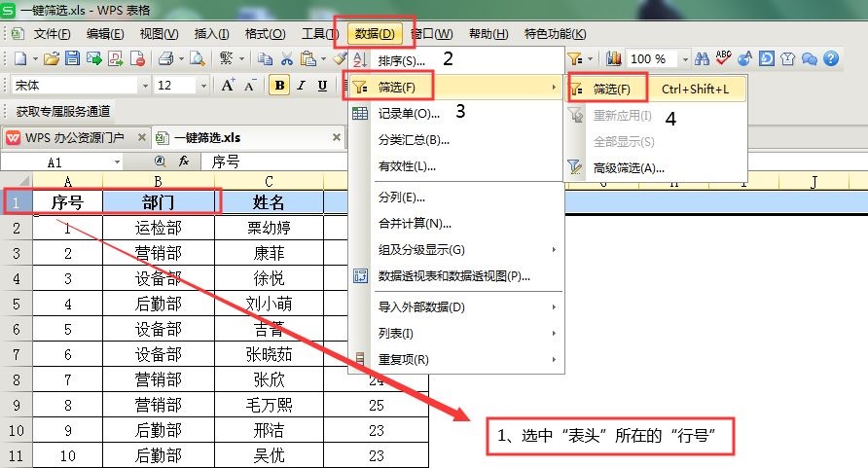Open 数据透视表和数据透视图(P)... entry
This screenshot has width=868, height=468.
456,276
